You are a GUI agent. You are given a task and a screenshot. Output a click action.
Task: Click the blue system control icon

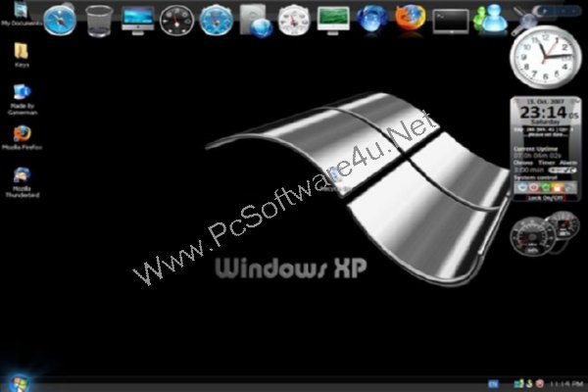pyautogui.click(x=522, y=187)
